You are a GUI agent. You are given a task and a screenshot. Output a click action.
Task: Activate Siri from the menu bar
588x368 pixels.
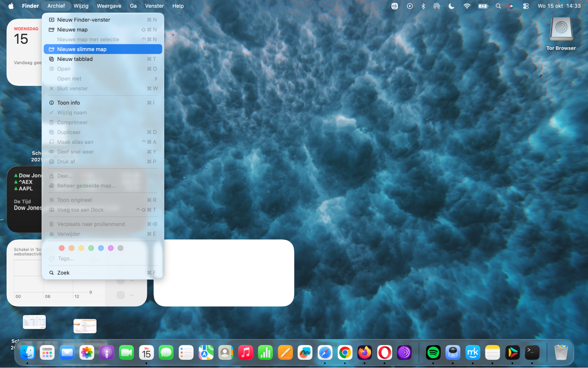510,6
